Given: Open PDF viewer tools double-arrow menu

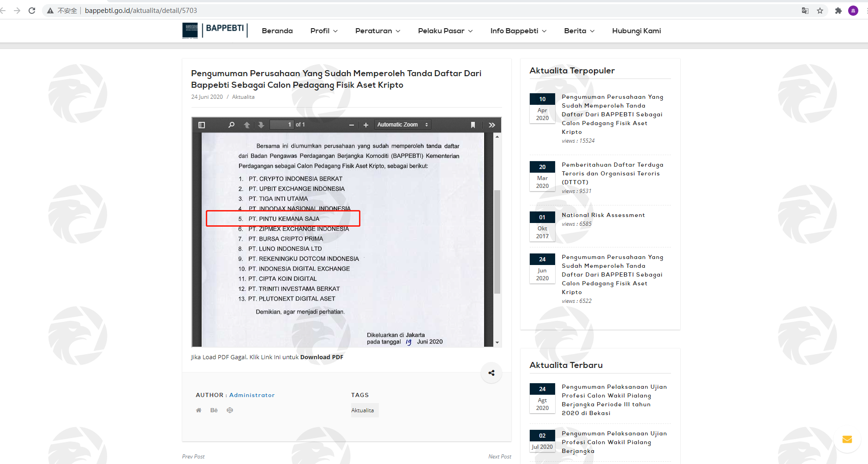Looking at the screenshot, I should click(x=492, y=125).
